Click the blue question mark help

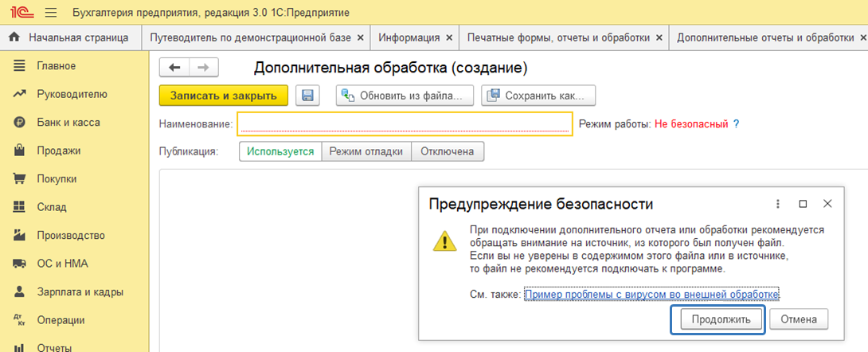(737, 124)
